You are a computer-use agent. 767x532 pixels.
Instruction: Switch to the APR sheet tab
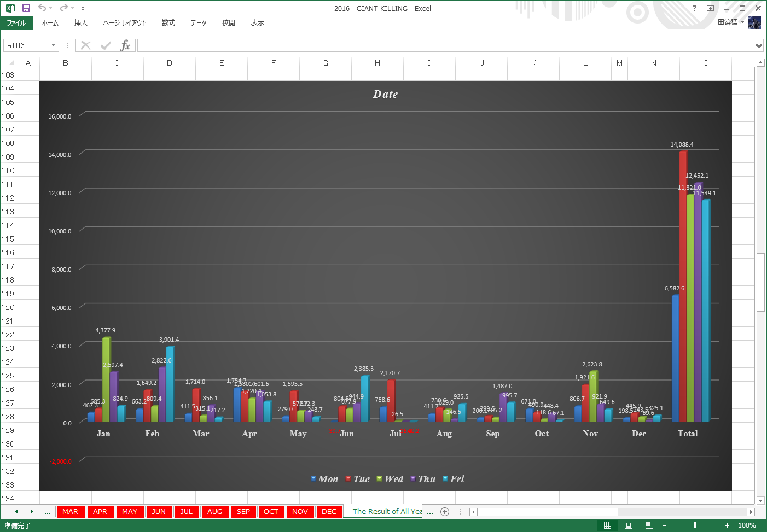(100, 512)
